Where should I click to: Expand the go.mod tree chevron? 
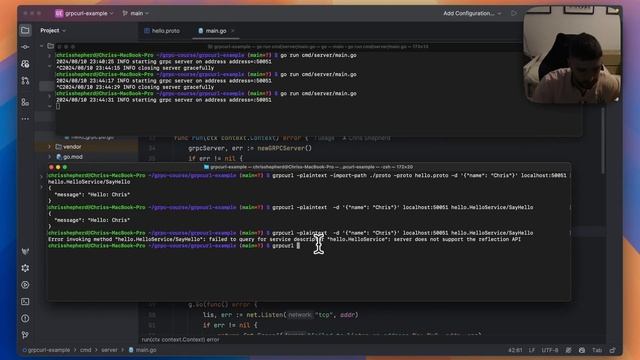pos(50,157)
